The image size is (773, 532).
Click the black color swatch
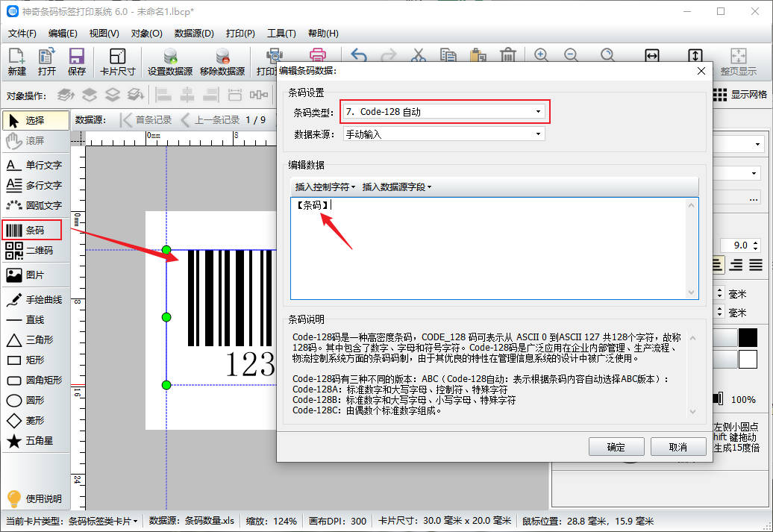click(748, 338)
